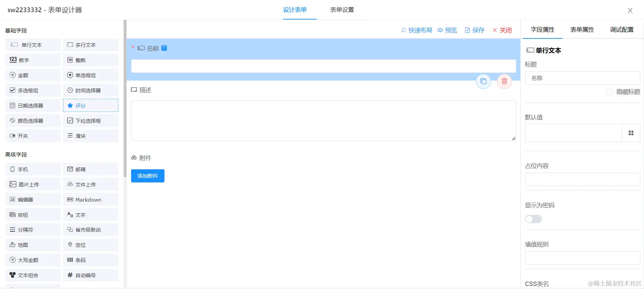Add a 定位 location field

(91, 245)
